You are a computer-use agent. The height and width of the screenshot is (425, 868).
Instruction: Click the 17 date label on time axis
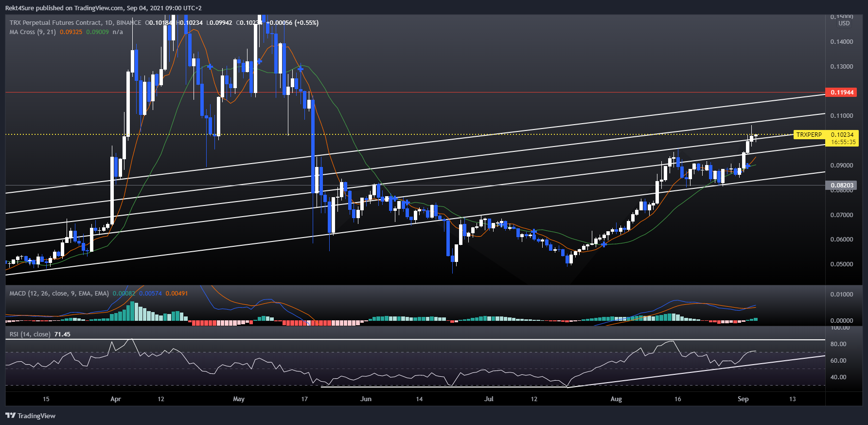[x=304, y=399]
